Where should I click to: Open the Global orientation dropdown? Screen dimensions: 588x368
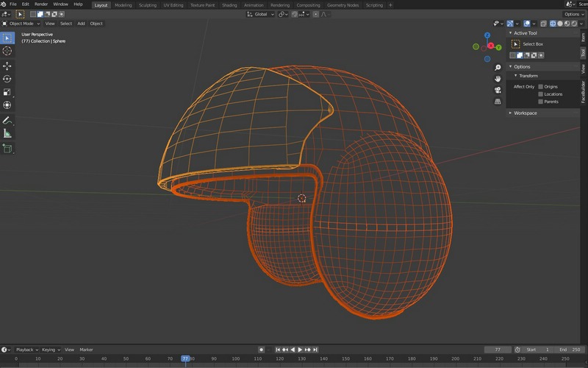pyautogui.click(x=261, y=14)
